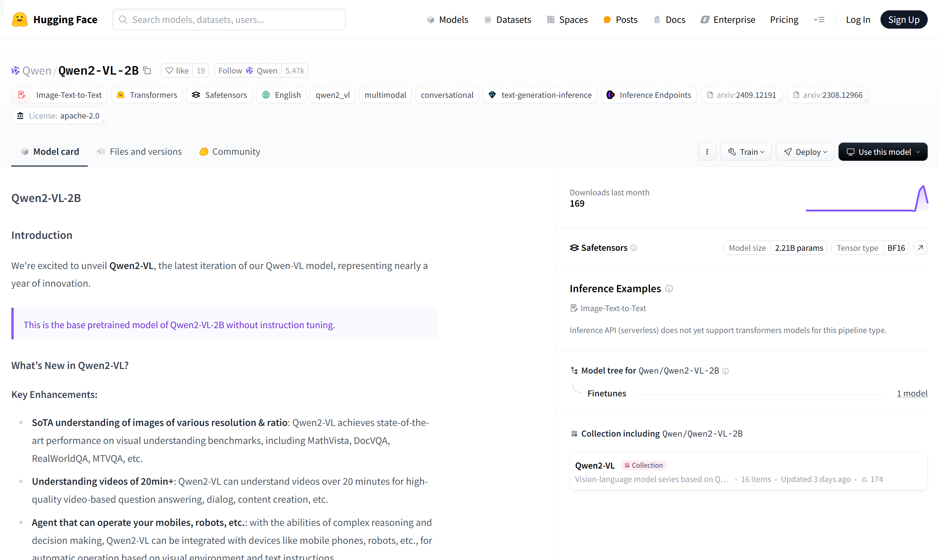The image size is (939, 560).
Task: Expand the navigation overflow menu
Action: 819,19
